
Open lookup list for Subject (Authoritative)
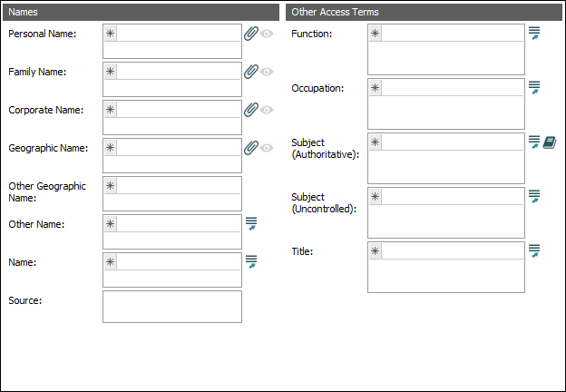(x=534, y=142)
